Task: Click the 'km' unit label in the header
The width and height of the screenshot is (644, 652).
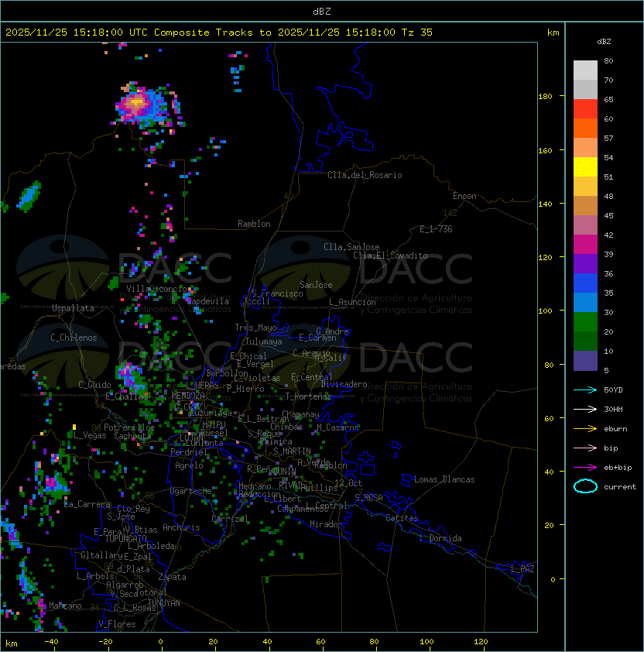Action: (x=553, y=33)
